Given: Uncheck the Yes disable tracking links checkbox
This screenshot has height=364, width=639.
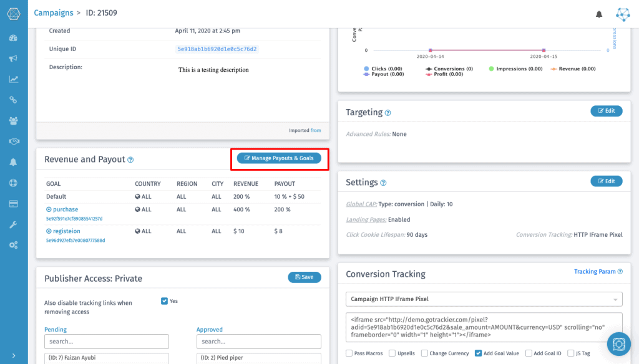Looking at the screenshot, I should pos(164,301).
